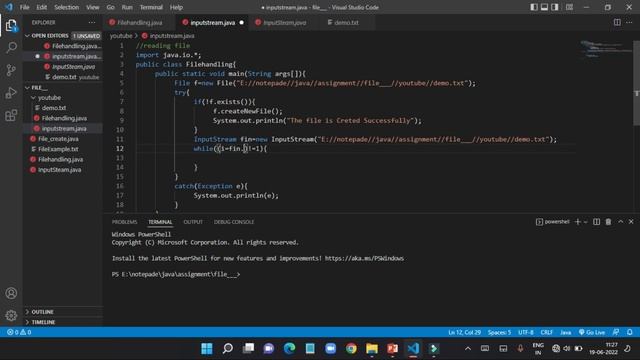Change encoding via UTF-8 status item
The image size is (640, 360).
click(x=525, y=332)
